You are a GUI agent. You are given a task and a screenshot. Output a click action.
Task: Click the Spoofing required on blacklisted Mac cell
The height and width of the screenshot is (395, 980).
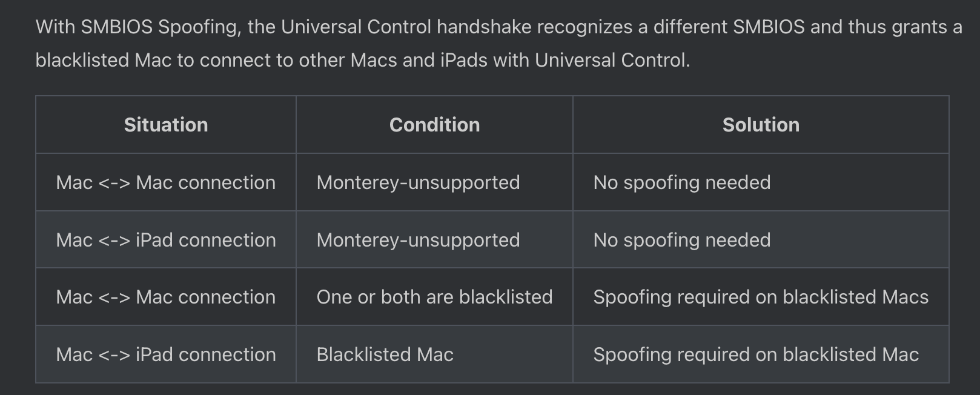tap(756, 354)
